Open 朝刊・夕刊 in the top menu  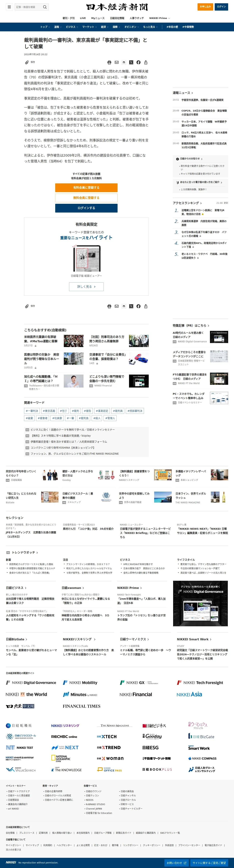click(69, 18)
